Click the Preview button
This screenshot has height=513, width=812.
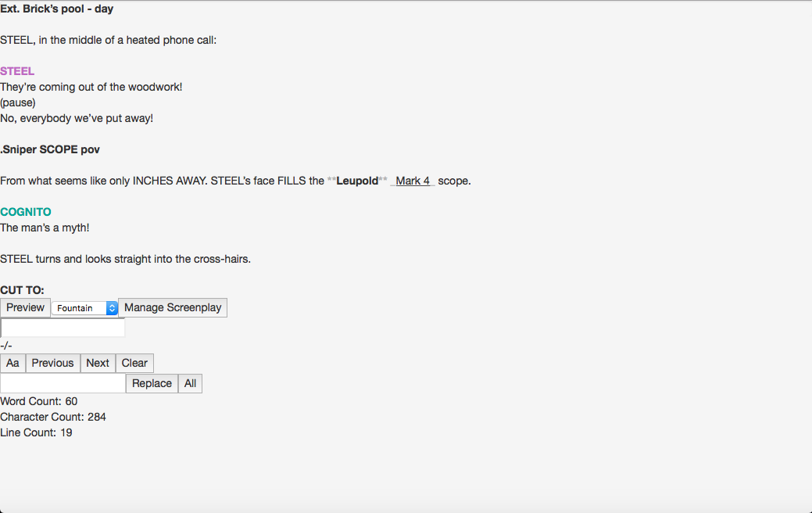25,308
